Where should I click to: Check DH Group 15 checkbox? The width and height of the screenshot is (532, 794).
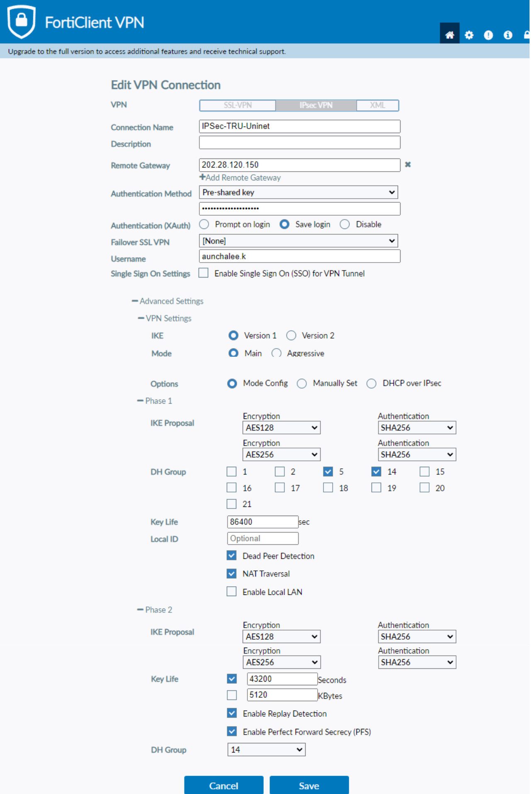coord(424,472)
